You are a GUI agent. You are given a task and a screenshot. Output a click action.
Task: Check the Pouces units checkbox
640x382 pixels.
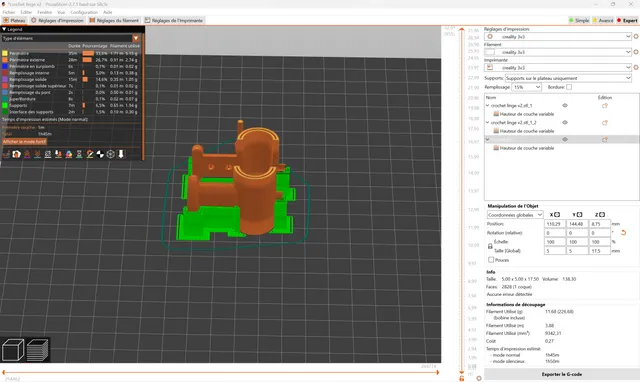pos(491,260)
